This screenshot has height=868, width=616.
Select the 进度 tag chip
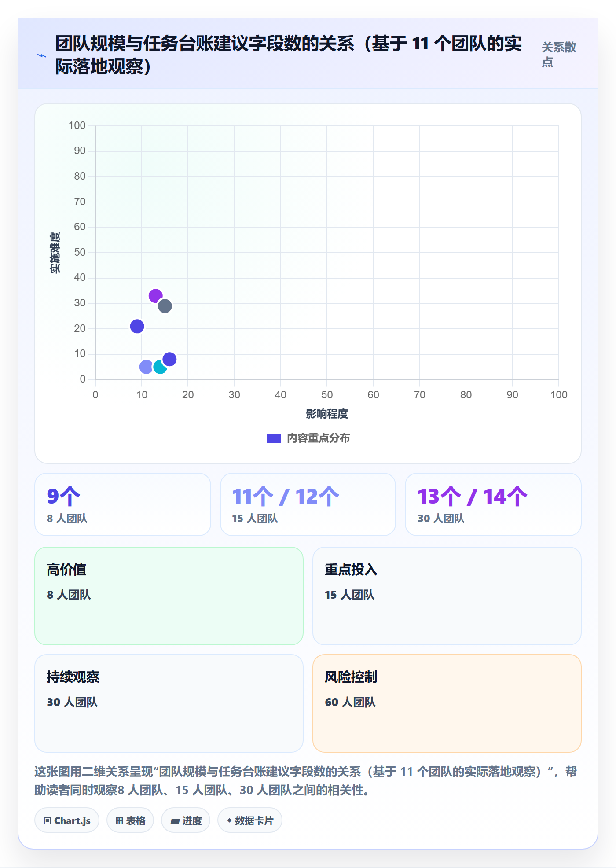pos(186,820)
